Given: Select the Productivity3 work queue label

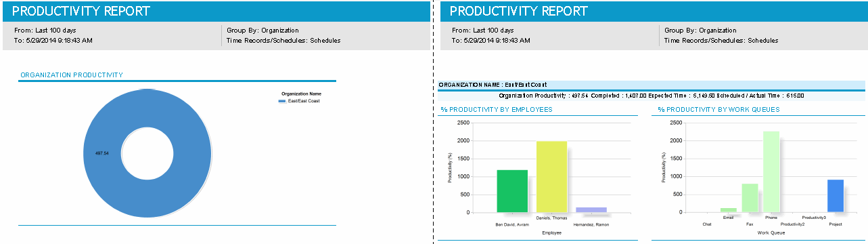Looking at the screenshot, I should click(x=814, y=218).
